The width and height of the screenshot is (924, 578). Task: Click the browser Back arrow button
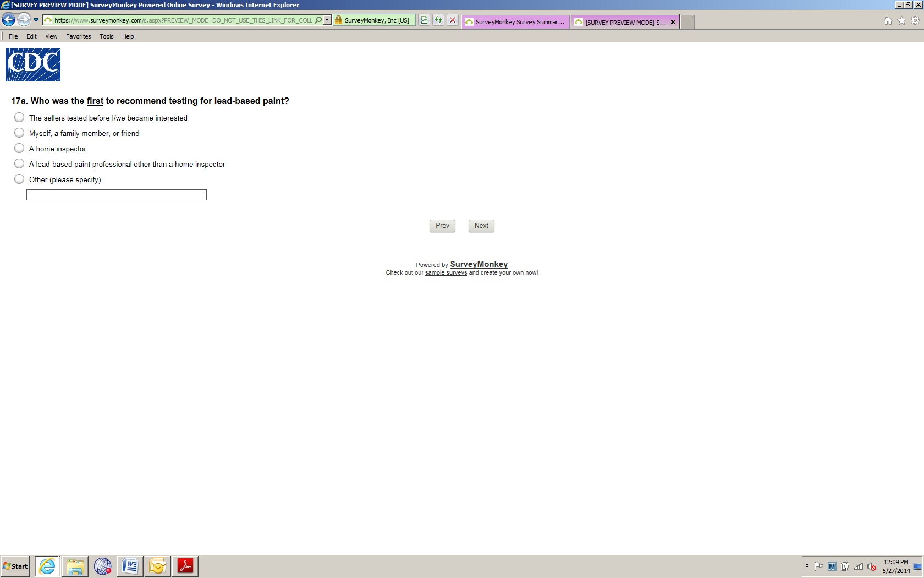[9, 20]
